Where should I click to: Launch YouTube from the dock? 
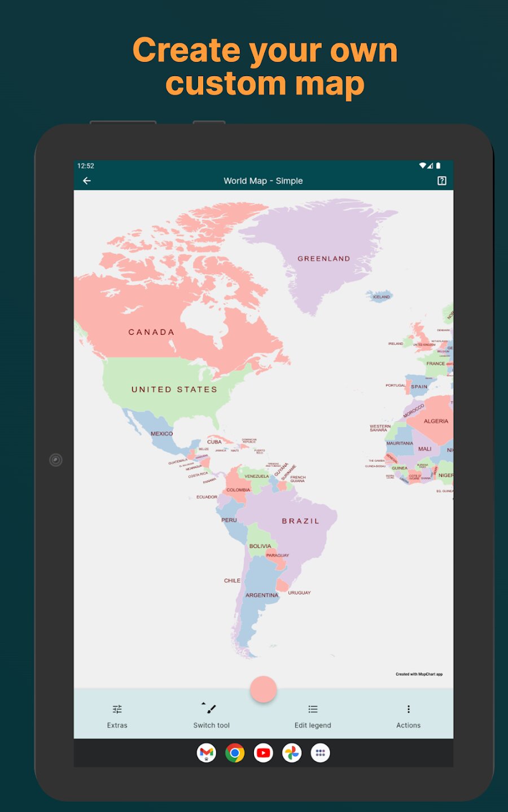coord(263,753)
